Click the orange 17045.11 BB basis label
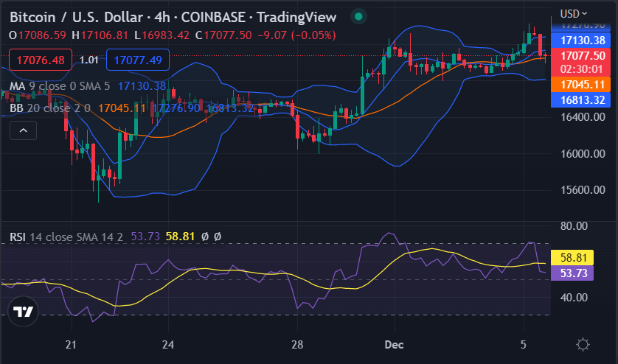This screenshot has width=618, height=364. click(x=580, y=85)
